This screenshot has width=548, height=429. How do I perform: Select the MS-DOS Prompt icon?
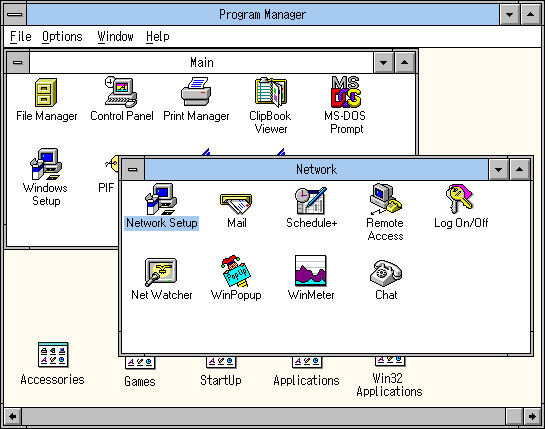point(346,92)
